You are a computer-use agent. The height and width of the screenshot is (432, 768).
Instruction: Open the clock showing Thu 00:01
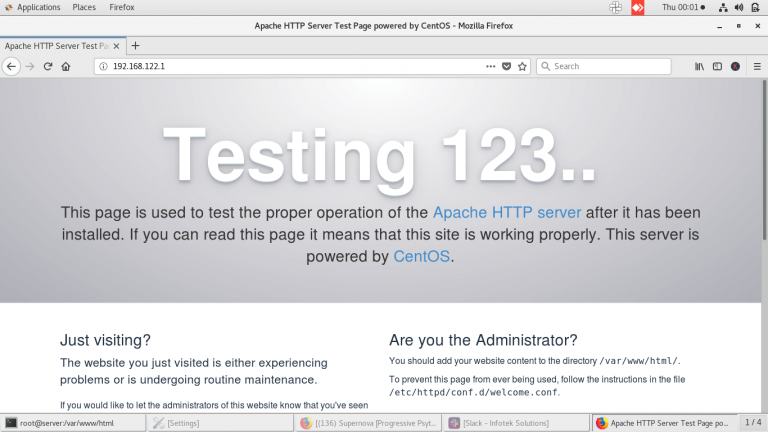click(683, 7)
